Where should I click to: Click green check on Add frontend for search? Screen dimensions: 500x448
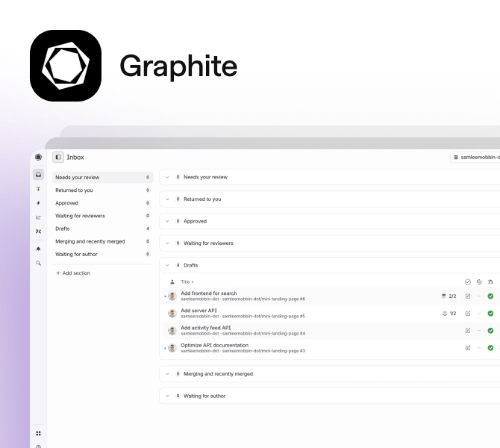coord(490,296)
